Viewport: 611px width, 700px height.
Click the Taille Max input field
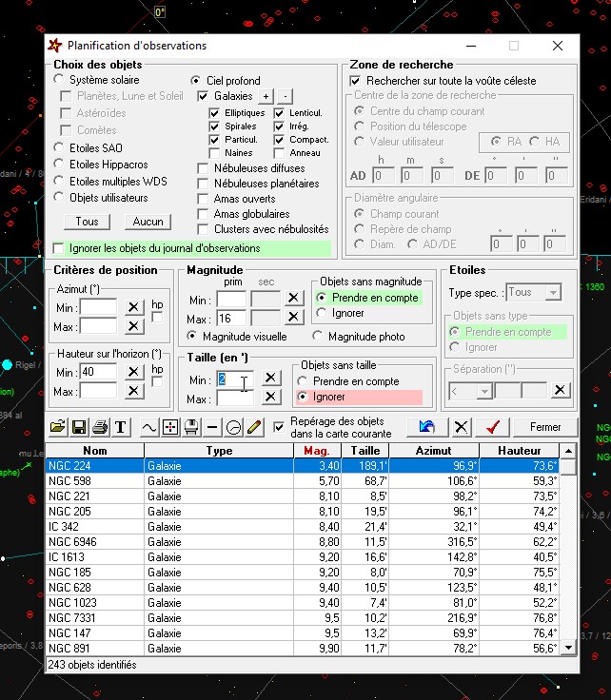(x=235, y=399)
